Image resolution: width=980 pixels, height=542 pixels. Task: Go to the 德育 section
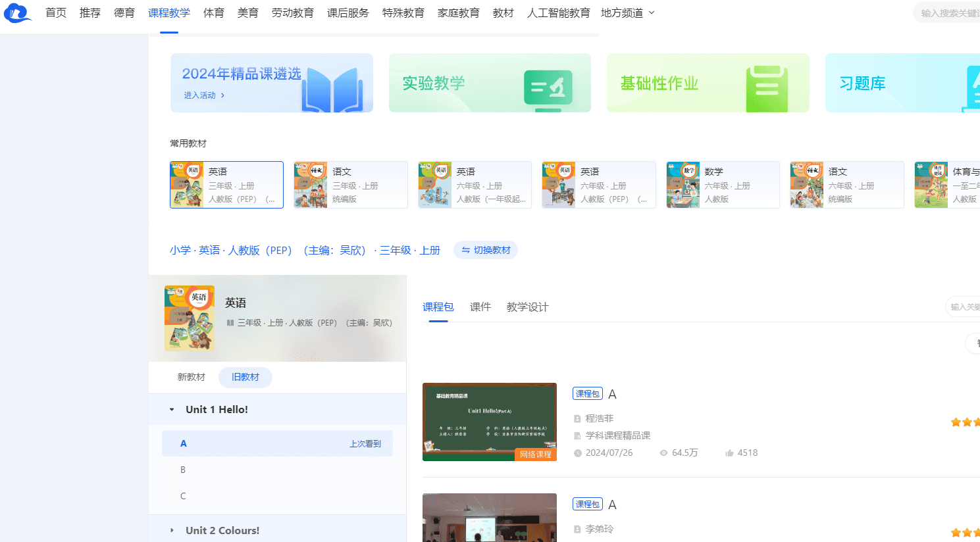pos(124,13)
